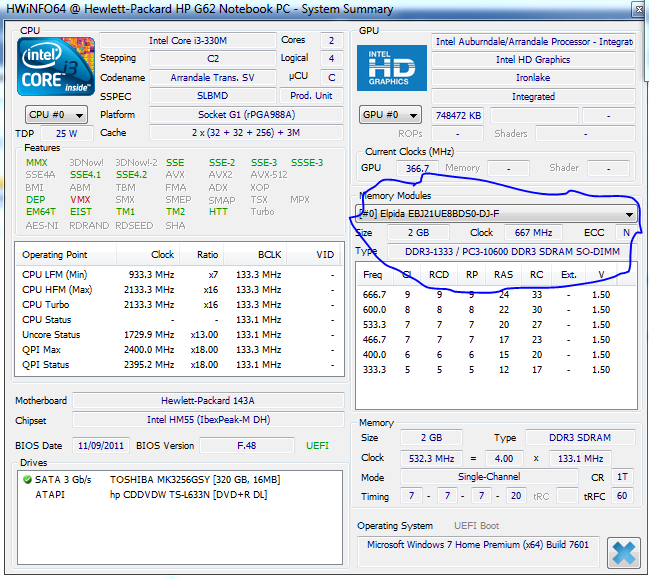Click the BIOS Date 11/09/2011 field

[x=101, y=445]
